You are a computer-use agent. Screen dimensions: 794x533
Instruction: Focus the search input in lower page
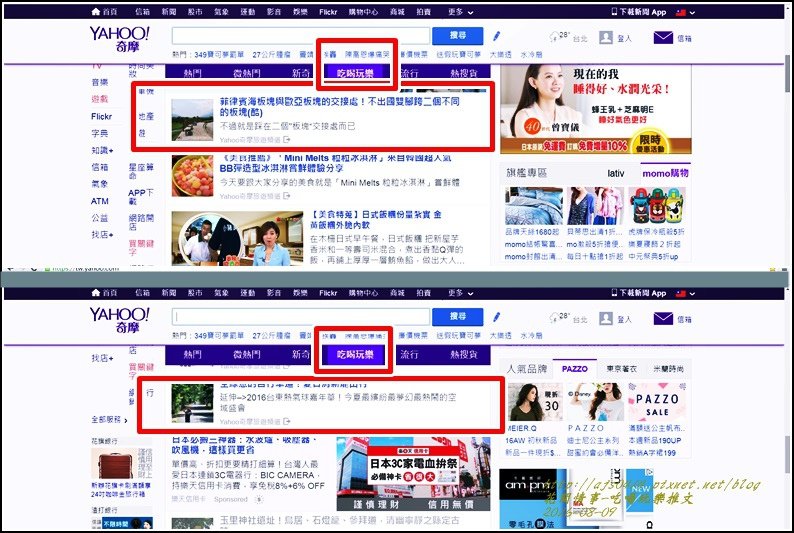point(301,317)
